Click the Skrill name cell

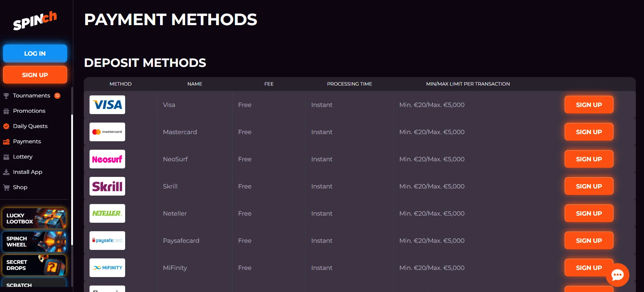pyautogui.click(x=170, y=186)
